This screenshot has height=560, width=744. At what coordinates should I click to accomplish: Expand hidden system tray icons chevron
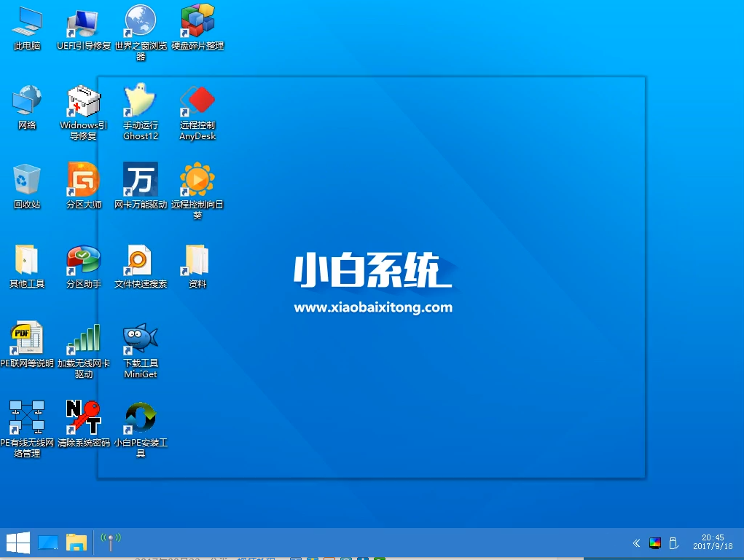point(636,543)
